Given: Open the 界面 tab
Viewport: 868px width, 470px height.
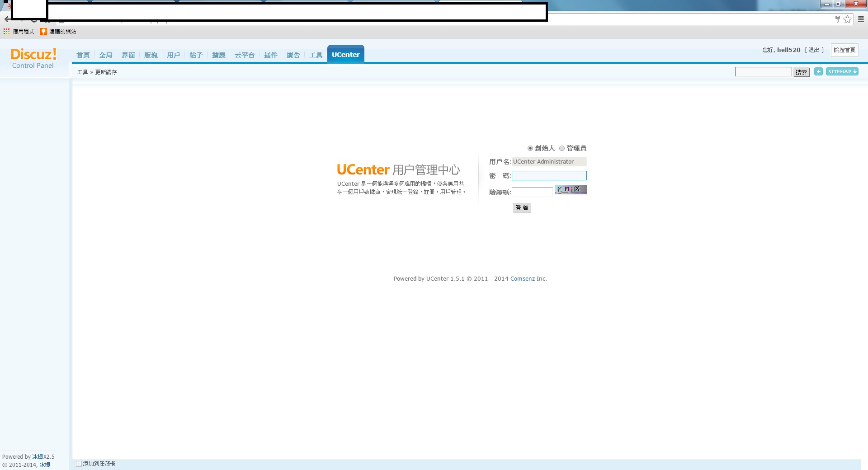Looking at the screenshot, I should click(128, 55).
